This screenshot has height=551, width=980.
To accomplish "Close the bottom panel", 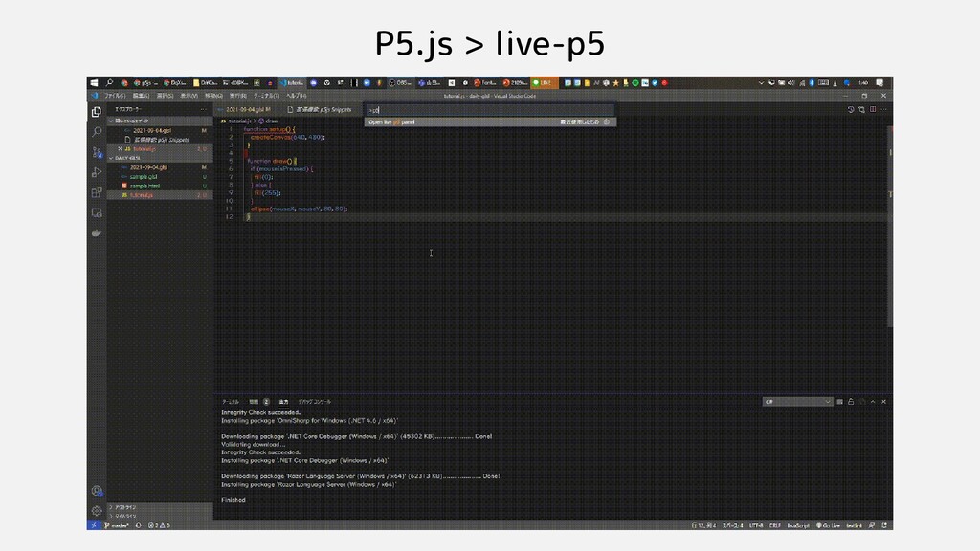I will coord(883,402).
